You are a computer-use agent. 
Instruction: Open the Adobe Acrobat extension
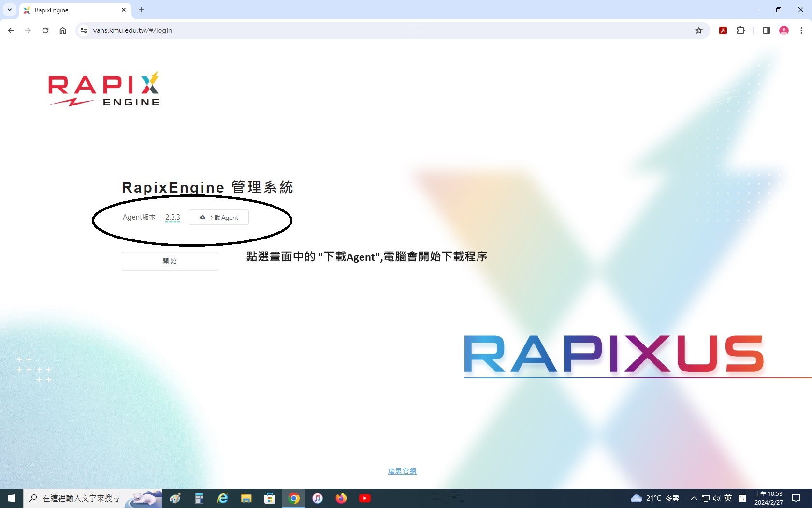(x=723, y=30)
